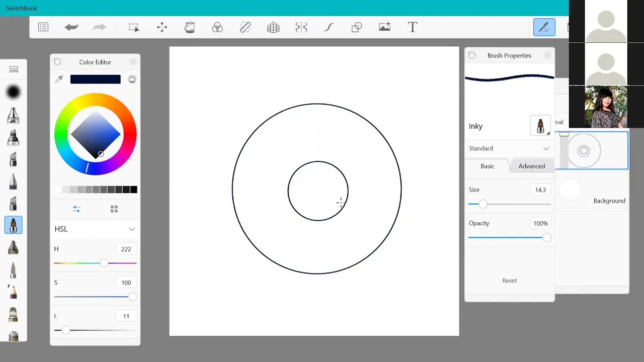The image size is (644, 362).
Task: Choose the pencil brush marked F
Action: [x=13, y=292]
